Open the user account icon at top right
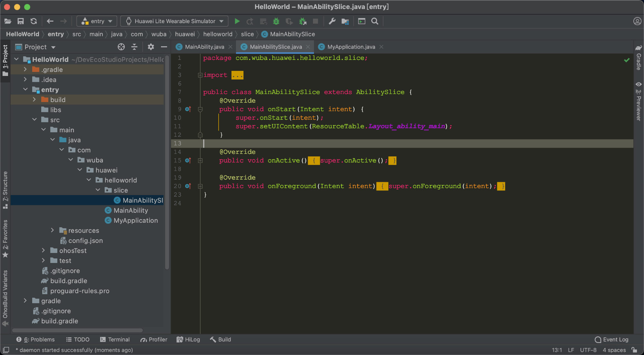The image size is (644, 355). point(637,21)
